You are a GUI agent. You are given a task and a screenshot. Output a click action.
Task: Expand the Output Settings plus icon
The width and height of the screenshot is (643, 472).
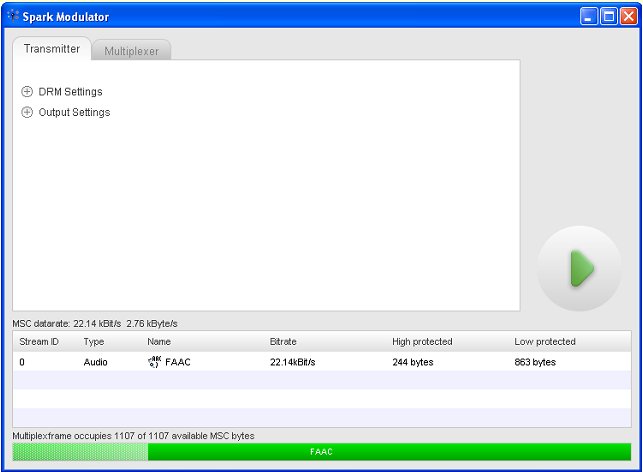[27, 112]
